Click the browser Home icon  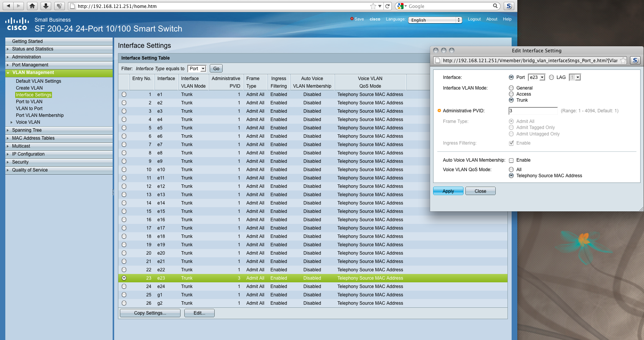(32, 6)
